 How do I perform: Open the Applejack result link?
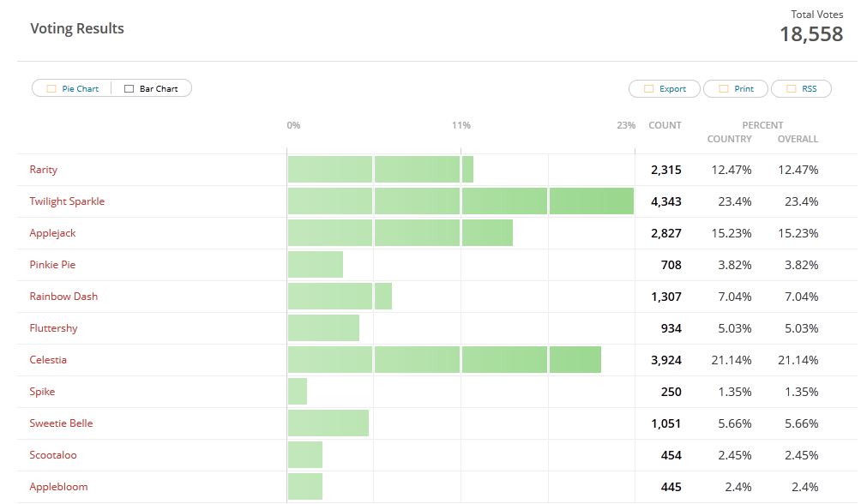click(52, 232)
